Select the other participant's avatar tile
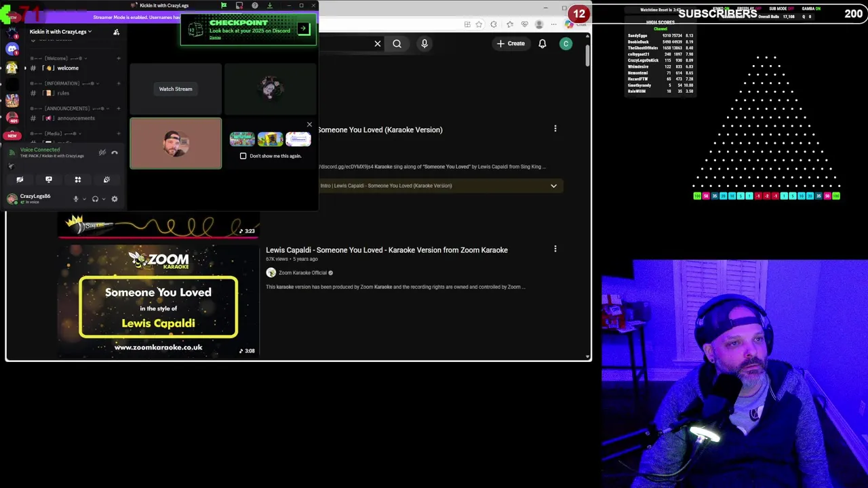Viewport: 868px width, 488px height. (x=271, y=89)
